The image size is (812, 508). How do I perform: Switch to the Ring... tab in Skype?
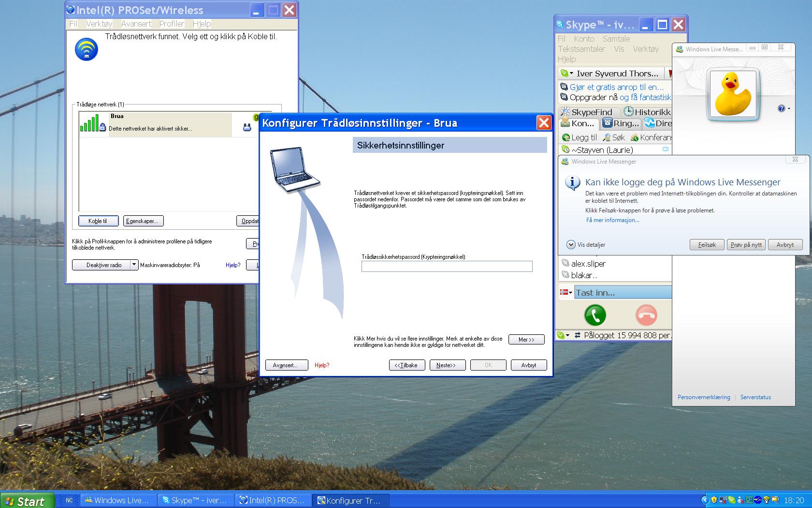pyautogui.click(x=621, y=123)
